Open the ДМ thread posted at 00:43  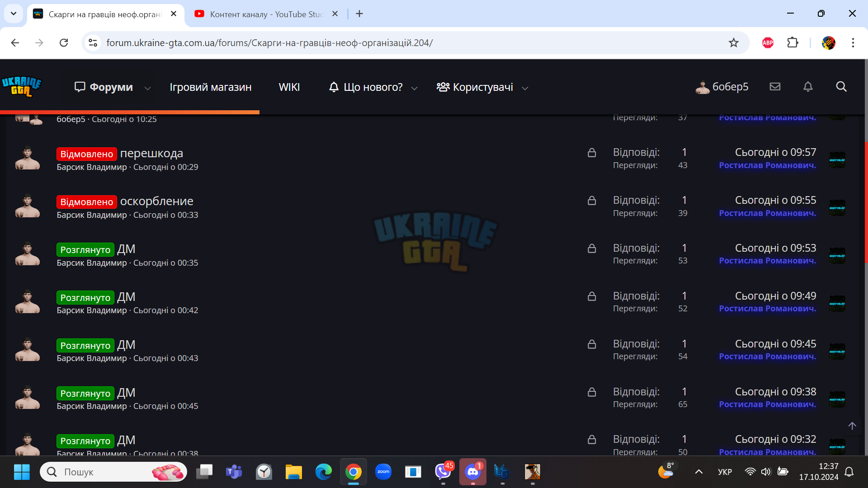[x=126, y=345]
